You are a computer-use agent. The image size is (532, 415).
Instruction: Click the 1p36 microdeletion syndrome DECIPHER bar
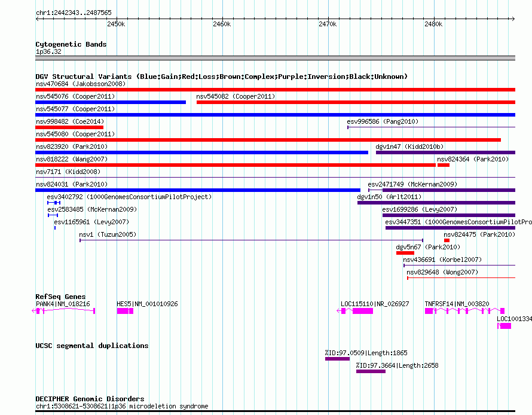(275, 411)
